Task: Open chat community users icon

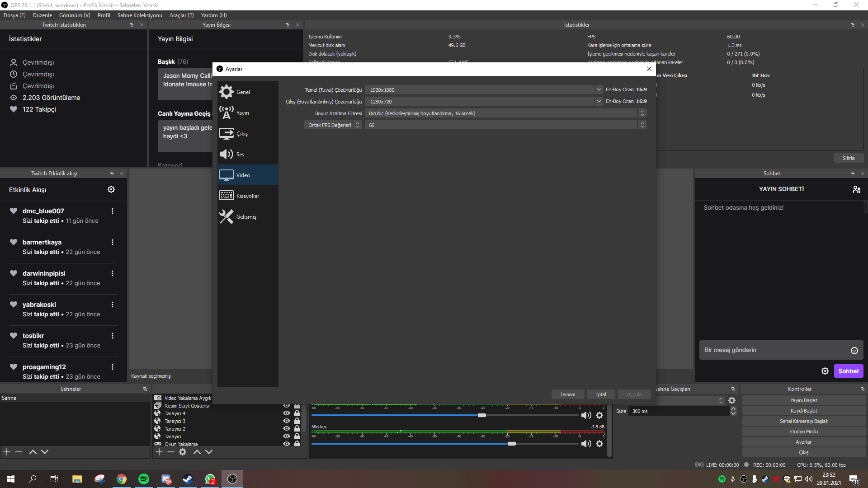Action: 856,189
